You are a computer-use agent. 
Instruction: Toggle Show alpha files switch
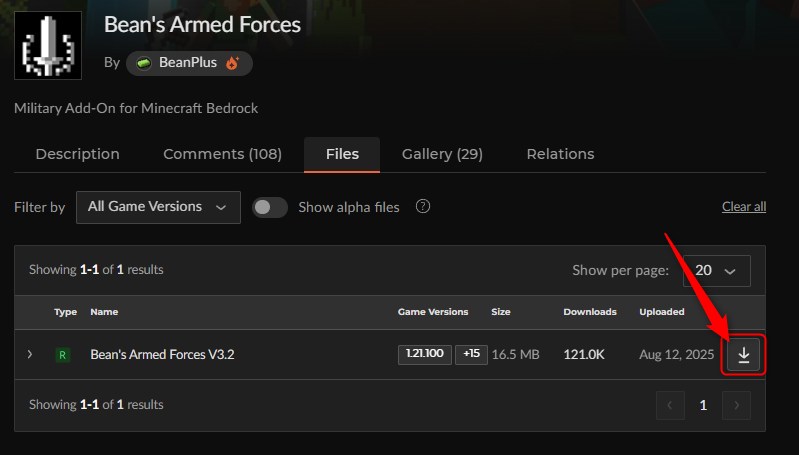click(x=270, y=207)
